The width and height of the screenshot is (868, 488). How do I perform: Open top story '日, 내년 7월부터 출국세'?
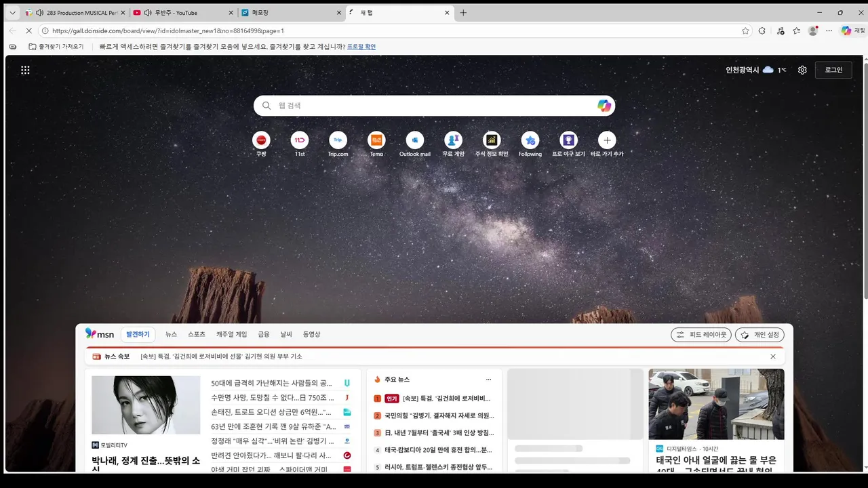pos(439,432)
